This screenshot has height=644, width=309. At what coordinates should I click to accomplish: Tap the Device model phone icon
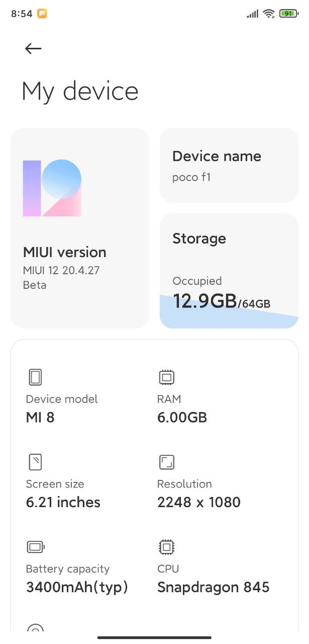click(35, 377)
